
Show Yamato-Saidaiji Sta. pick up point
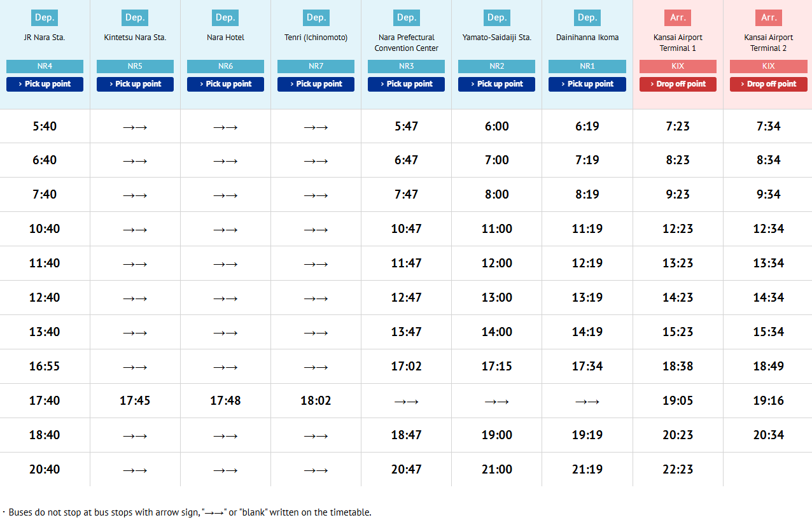pos(496,84)
